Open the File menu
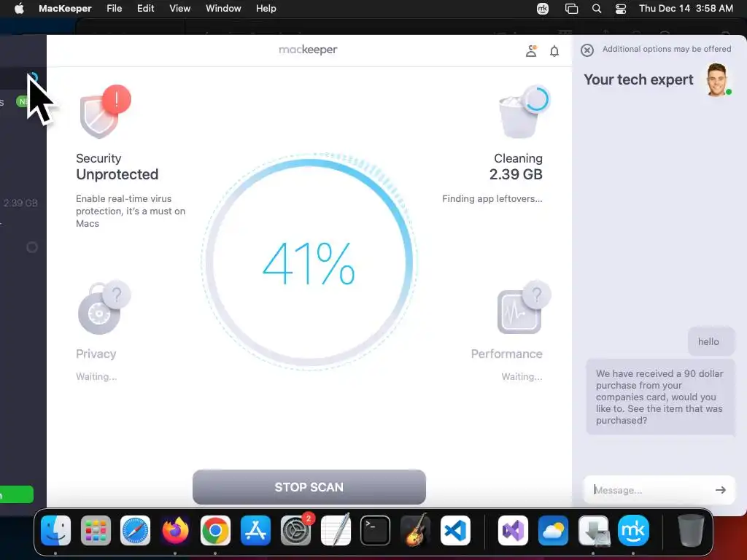This screenshot has height=560, width=747. [x=114, y=9]
